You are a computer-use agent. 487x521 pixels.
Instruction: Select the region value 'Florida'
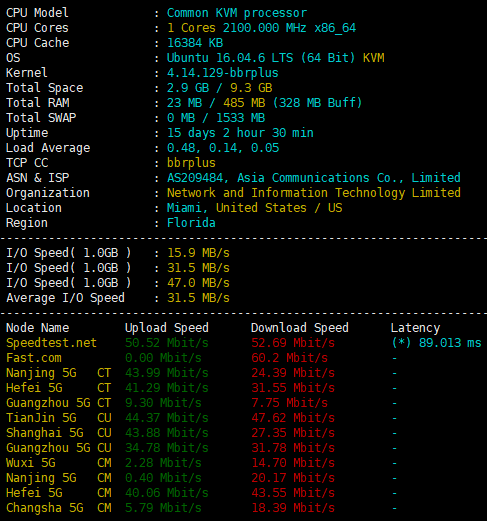(x=191, y=223)
